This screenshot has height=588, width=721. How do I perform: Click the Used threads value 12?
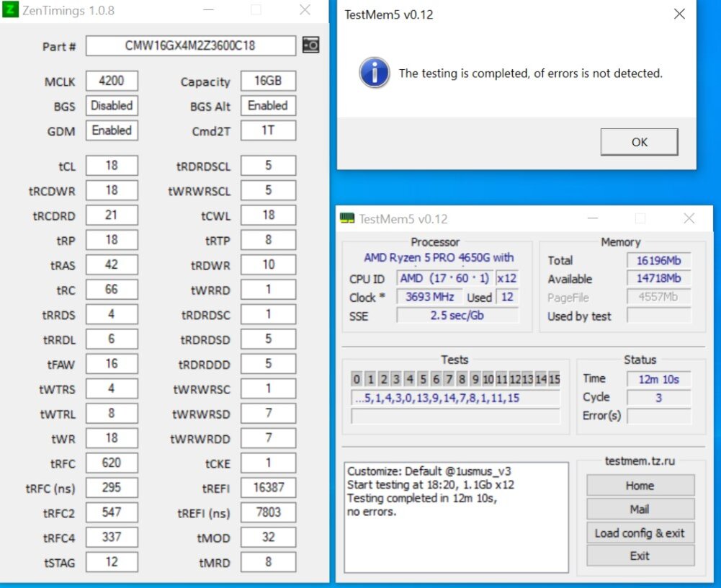coord(507,297)
